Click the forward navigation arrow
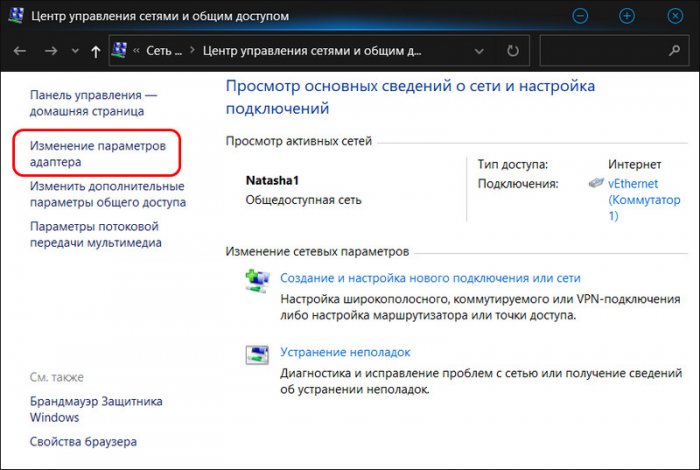Screen dimensions: 700x470 click(51, 51)
